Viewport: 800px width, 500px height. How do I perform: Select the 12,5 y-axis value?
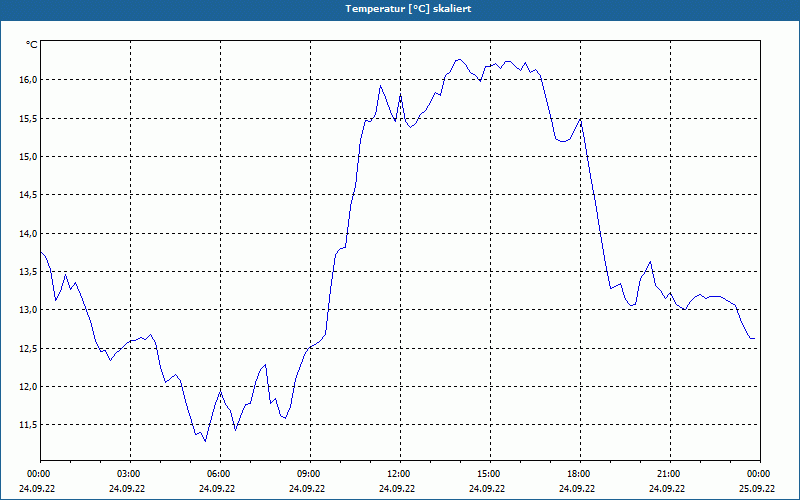click(x=29, y=348)
